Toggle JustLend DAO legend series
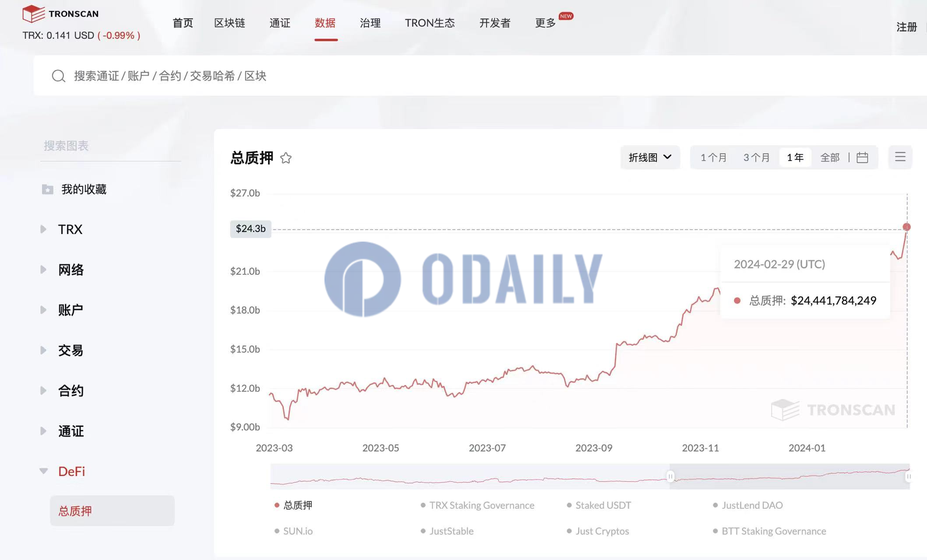Image resolution: width=927 pixels, height=560 pixels. [748, 505]
